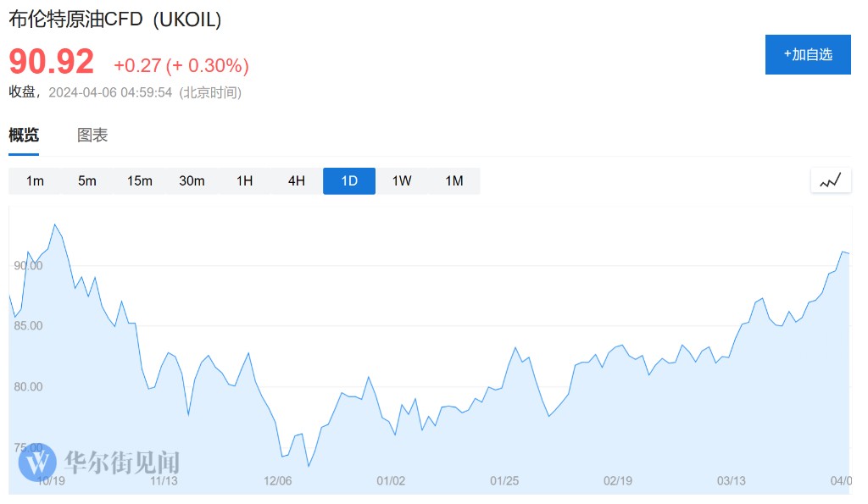Select the 1m timeframe
The image size is (868, 504).
pyautogui.click(x=35, y=181)
